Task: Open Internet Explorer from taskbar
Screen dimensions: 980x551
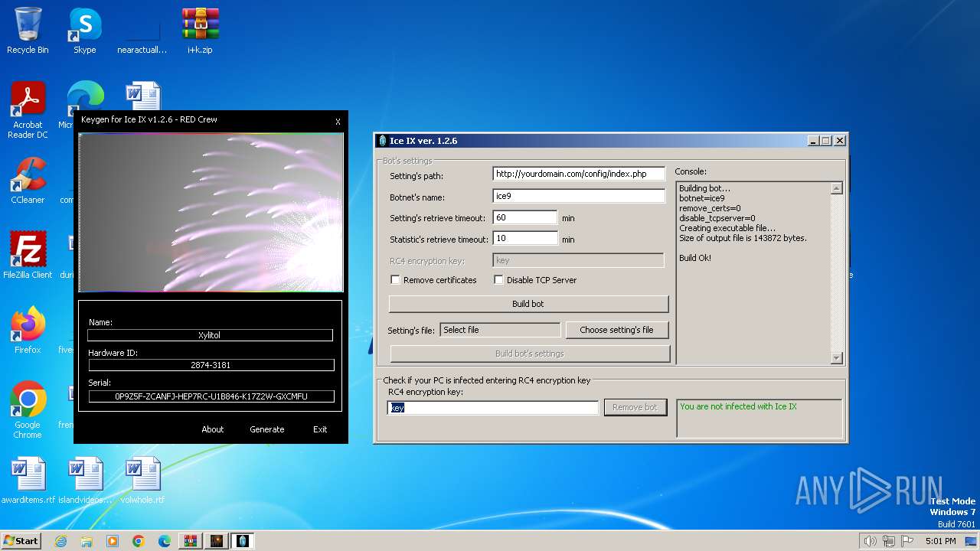Action: [x=60, y=541]
